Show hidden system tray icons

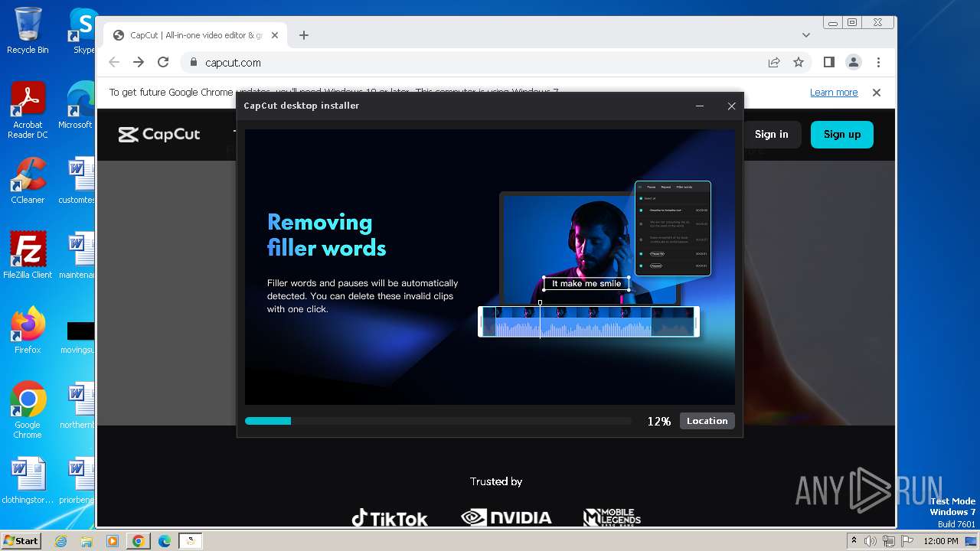tap(854, 541)
